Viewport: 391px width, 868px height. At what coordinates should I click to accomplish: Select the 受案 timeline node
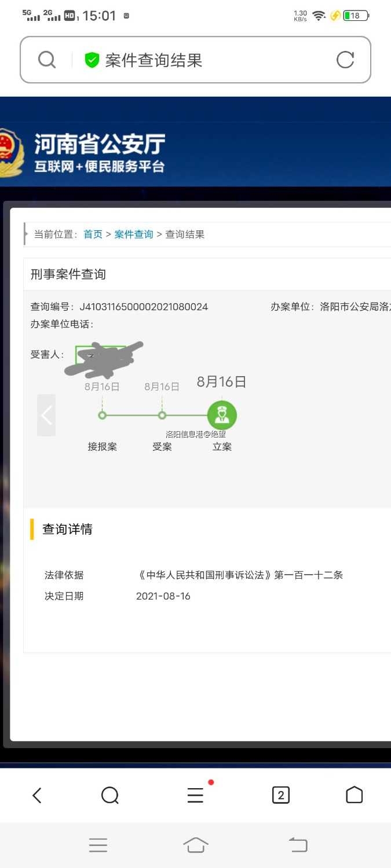coord(162,415)
